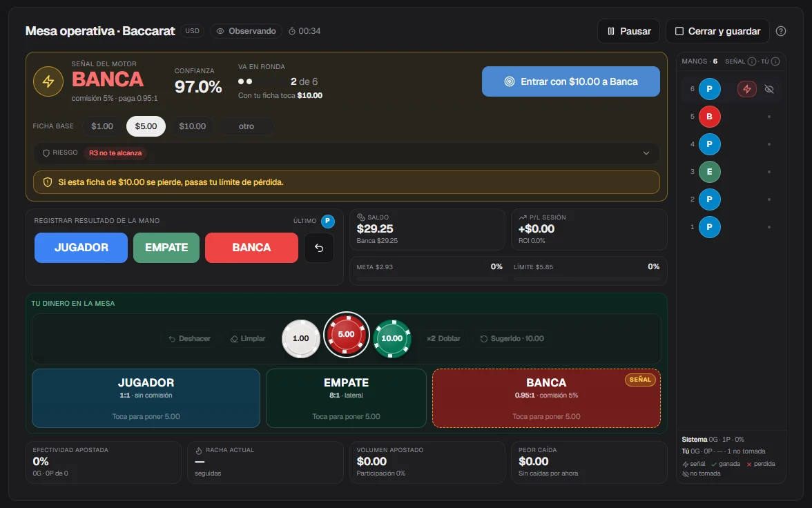Click the blue P circle for hand 6

pos(710,89)
